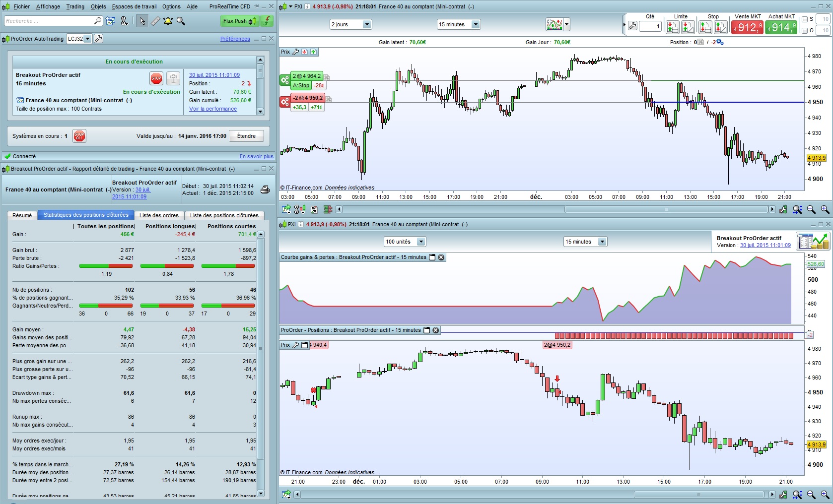Open ProOrder AutoTrading wrench settings
Viewport: 833px width, 504px height.
pyautogui.click(x=99, y=39)
